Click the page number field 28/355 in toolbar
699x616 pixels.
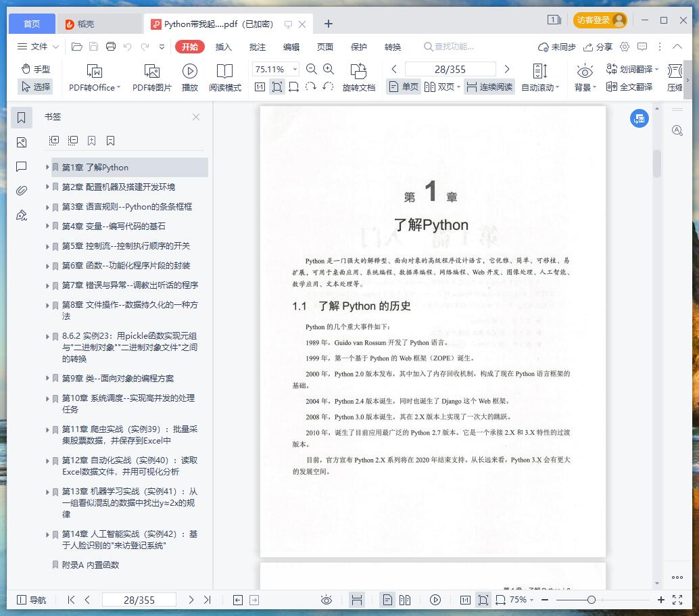[x=450, y=69]
